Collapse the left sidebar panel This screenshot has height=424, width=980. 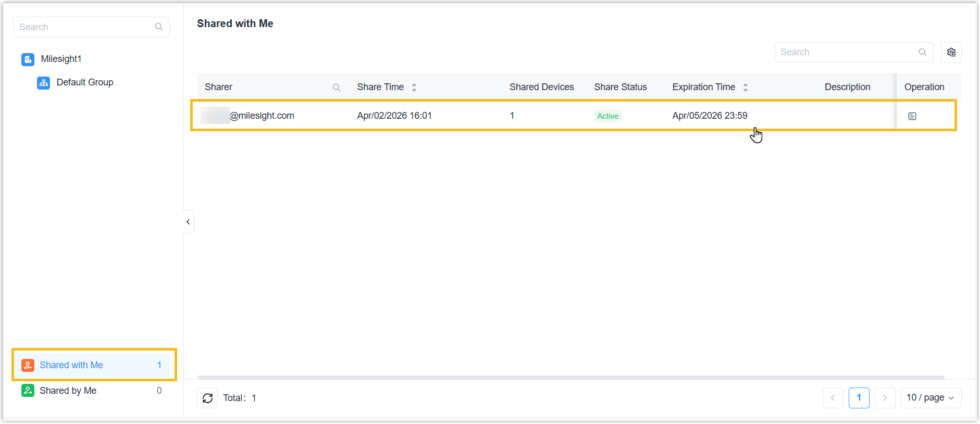point(188,222)
